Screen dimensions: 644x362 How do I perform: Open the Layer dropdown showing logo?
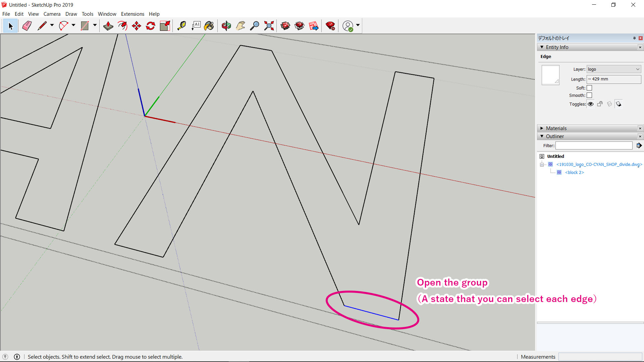tap(614, 69)
